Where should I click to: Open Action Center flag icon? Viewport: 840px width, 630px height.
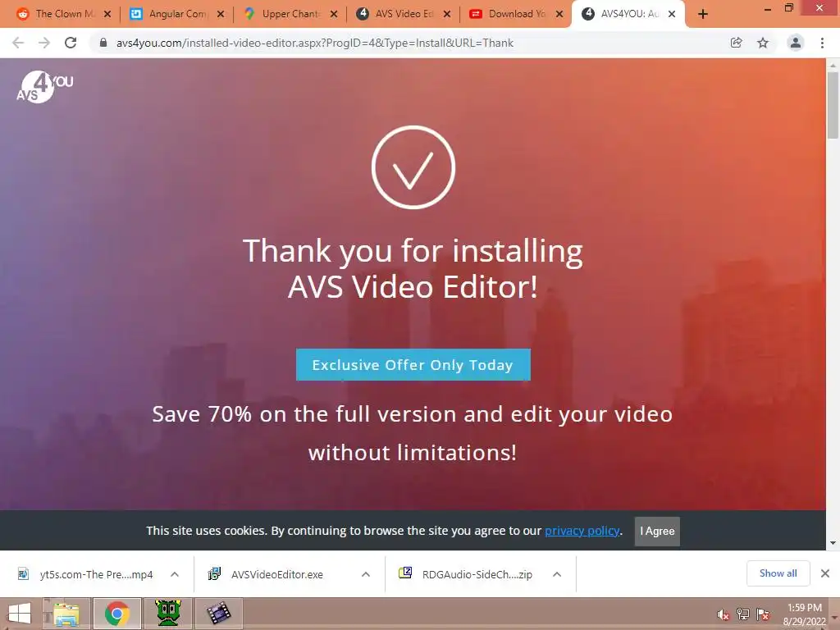click(x=763, y=615)
